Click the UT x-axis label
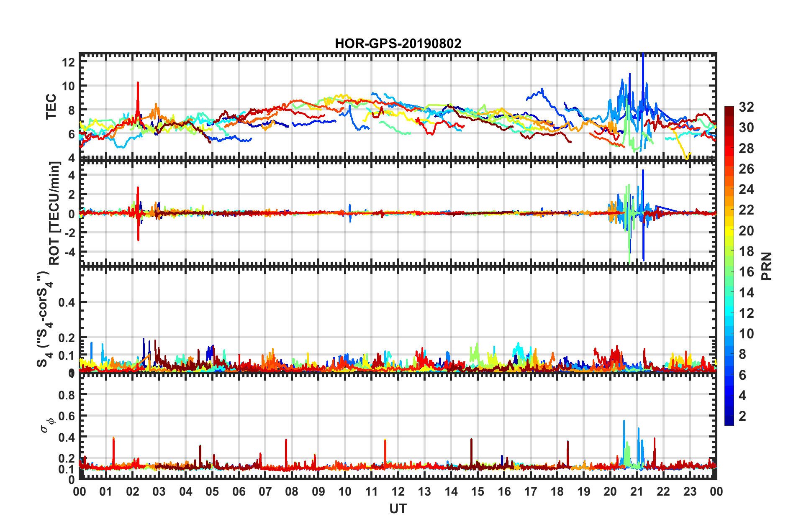 coord(398,509)
